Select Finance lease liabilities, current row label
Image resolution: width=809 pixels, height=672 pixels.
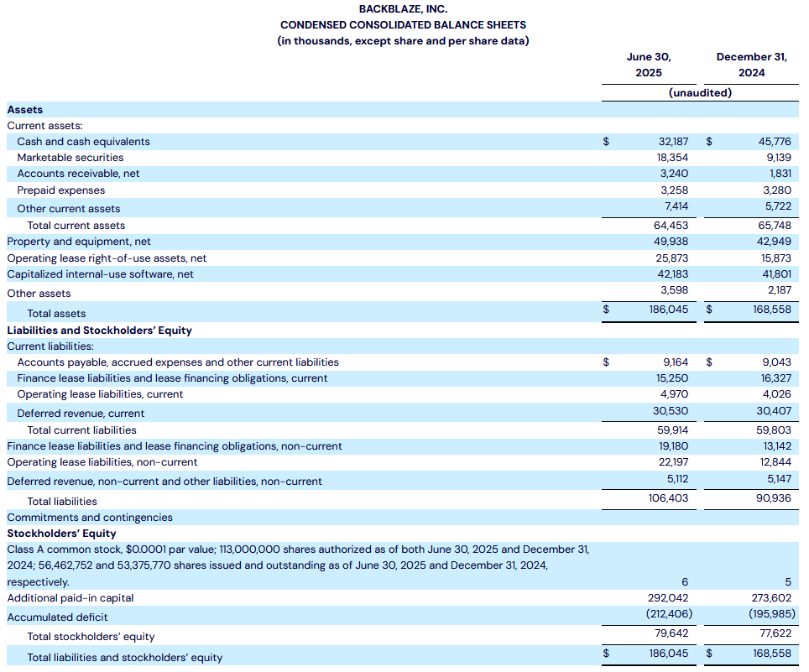point(172,378)
